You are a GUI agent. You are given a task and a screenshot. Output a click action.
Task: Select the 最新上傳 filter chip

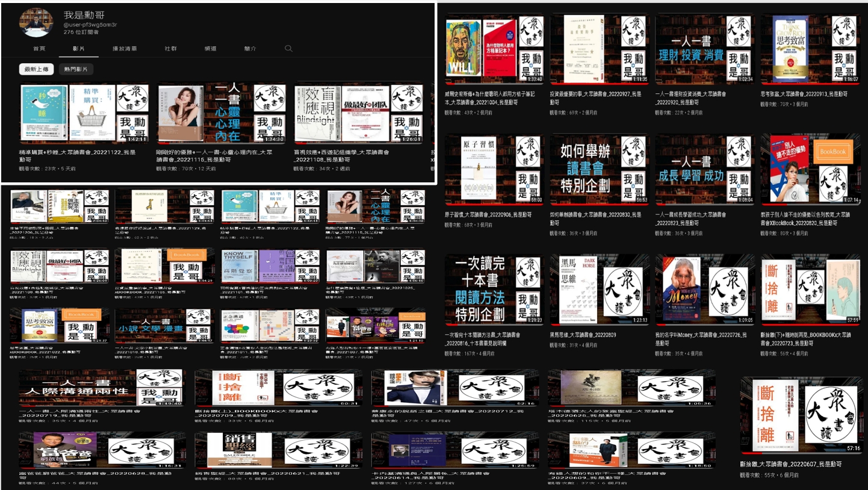point(37,69)
